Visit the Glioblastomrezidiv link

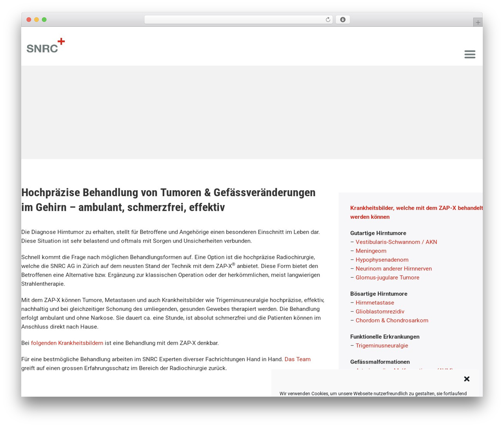point(380,312)
